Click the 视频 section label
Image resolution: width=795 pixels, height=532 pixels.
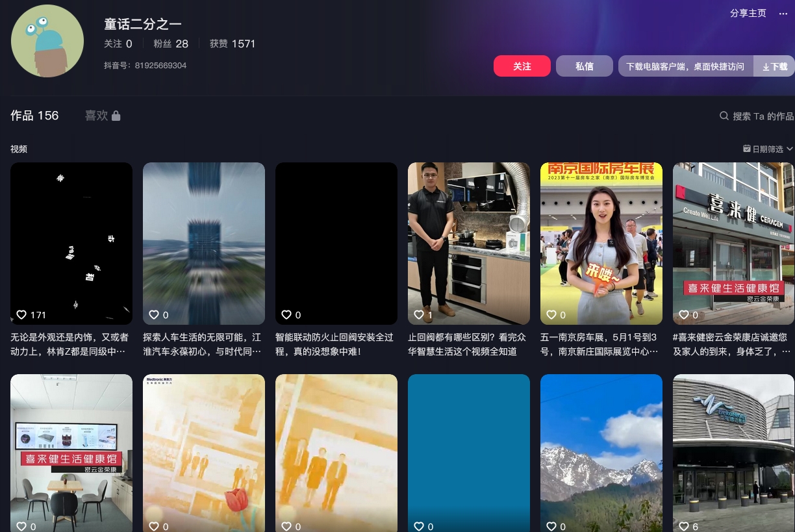[x=19, y=149]
